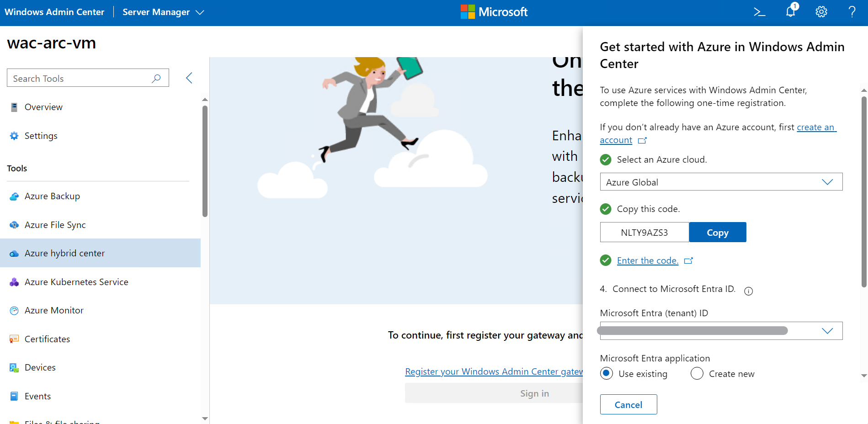Viewport: 868px width, 424px height.
Task: Open the settings gear in header
Action: pyautogui.click(x=821, y=12)
